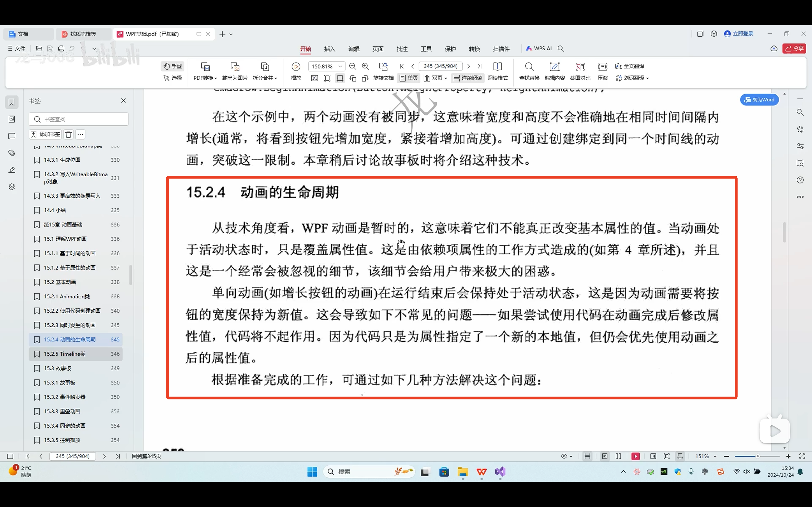Screen dimensions: 812x507
Task: Open the thumbnails panel in sidebar
Action: tap(12, 119)
